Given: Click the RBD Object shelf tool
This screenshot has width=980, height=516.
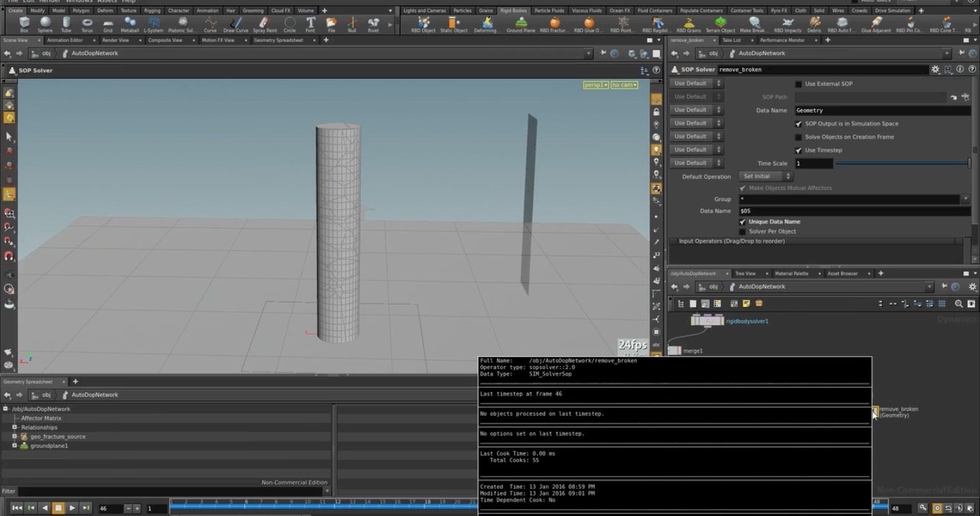Looking at the screenshot, I should coord(423,25).
